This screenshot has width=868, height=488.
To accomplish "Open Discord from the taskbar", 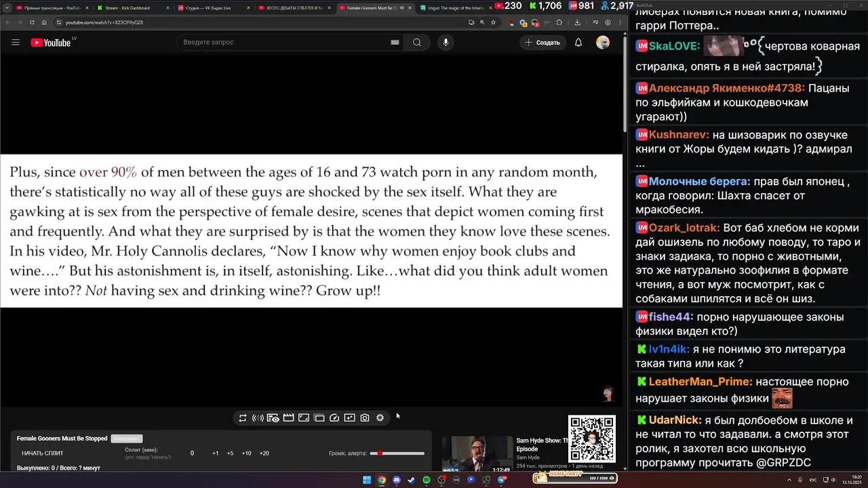I will tap(397, 480).
